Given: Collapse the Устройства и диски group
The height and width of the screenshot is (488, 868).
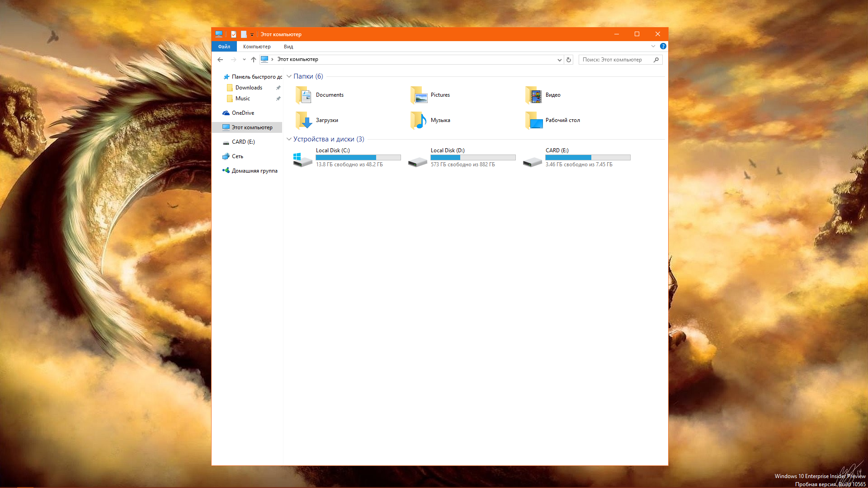Looking at the screenshot, I should tap(289, 139).
